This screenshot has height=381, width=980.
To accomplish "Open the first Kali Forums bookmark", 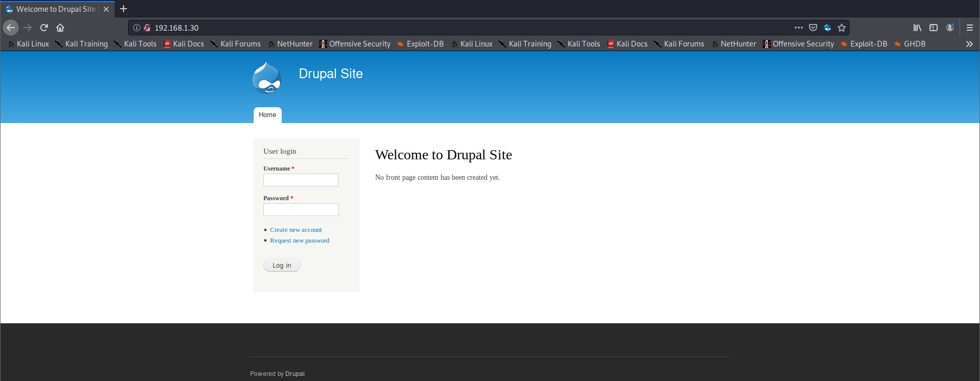I will pyautogui.click(x=236, y=44).
